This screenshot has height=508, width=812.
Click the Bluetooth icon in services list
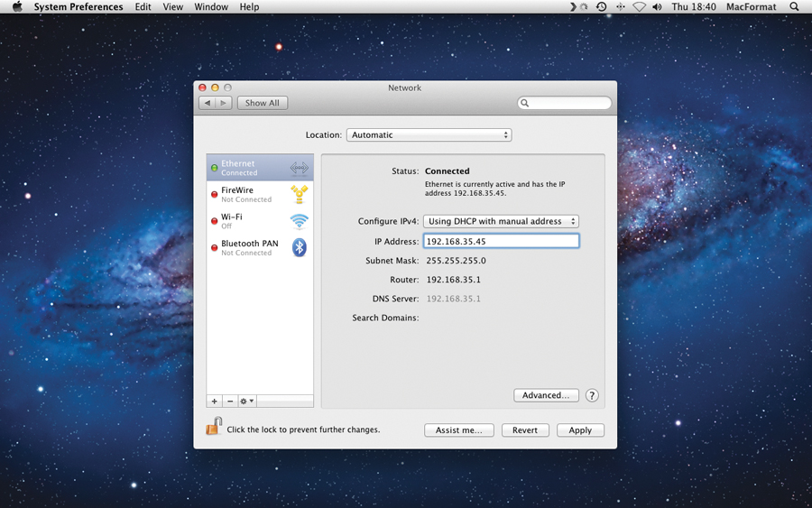click(300, 247)
